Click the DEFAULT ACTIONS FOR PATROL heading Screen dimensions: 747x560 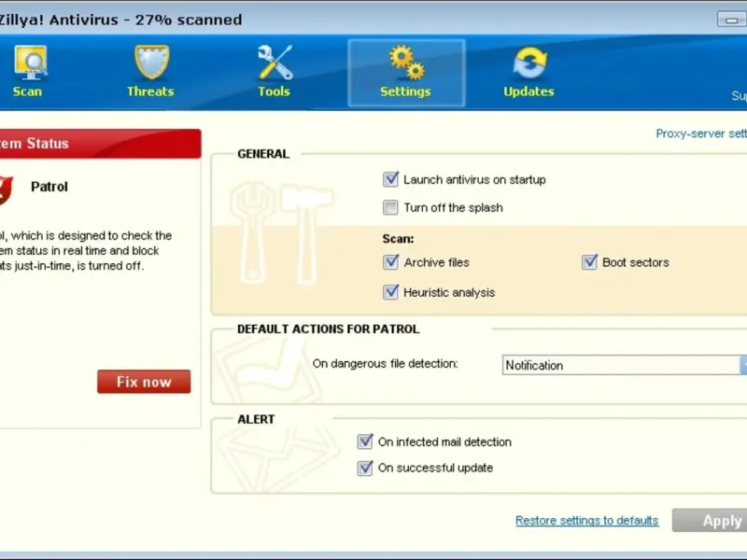329,329
